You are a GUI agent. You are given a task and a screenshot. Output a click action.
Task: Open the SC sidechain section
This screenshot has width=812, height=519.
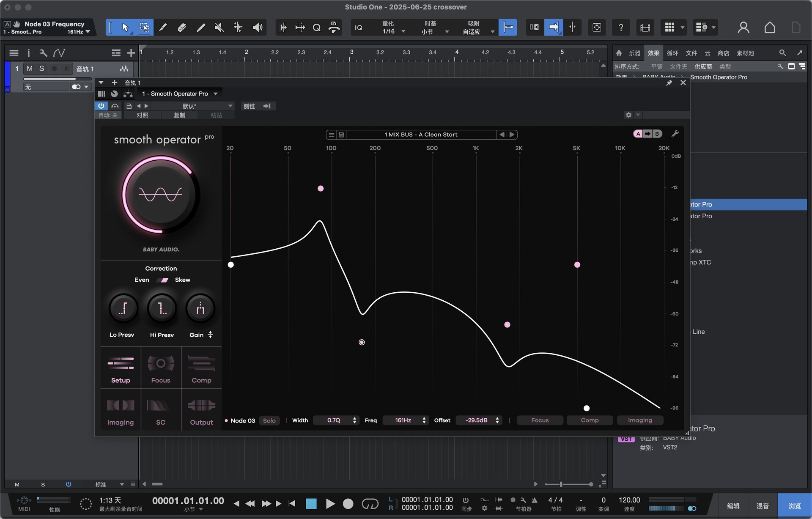[161, 410]
